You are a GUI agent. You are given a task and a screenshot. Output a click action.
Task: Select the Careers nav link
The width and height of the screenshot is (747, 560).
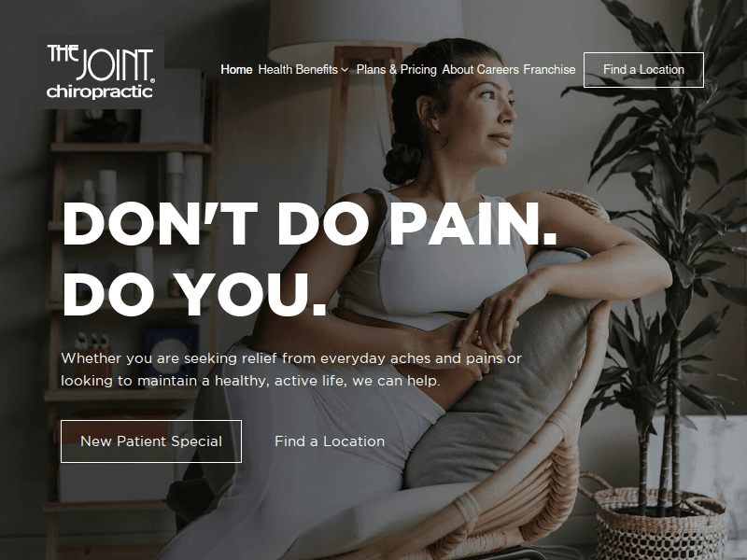pyautogui.click(x=498, y=69)
